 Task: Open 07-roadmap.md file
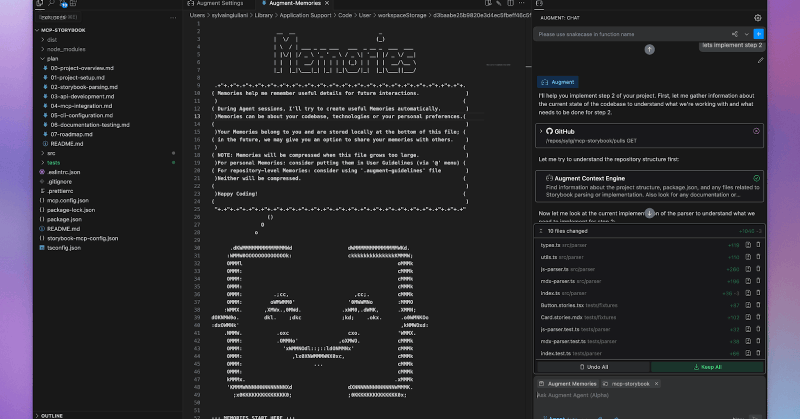coord(71,134)
